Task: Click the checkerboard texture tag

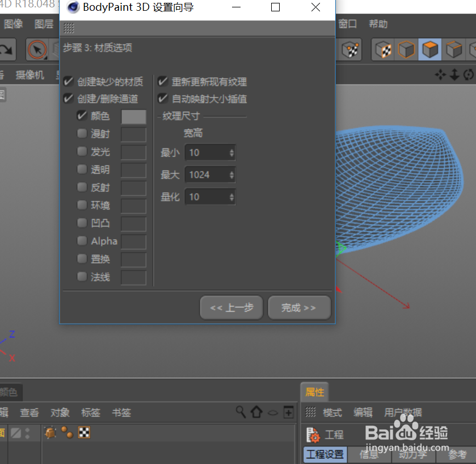Action: coord(84,432)
